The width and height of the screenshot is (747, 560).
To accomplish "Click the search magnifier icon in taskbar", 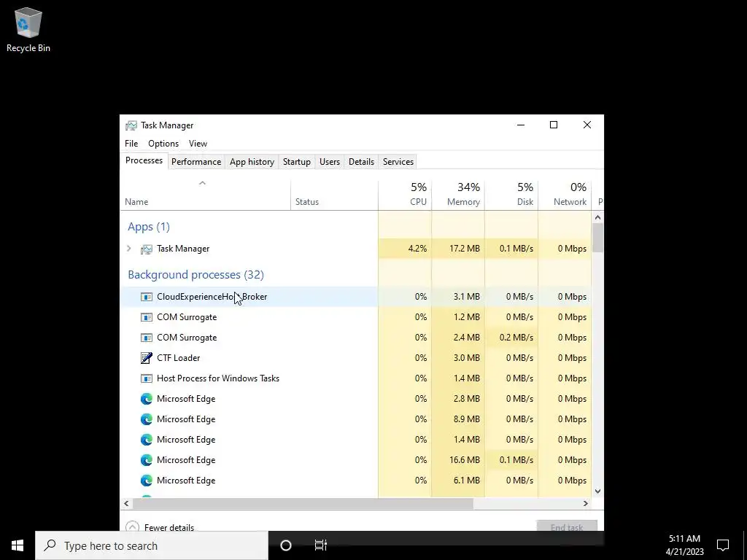I will [50, 545].
